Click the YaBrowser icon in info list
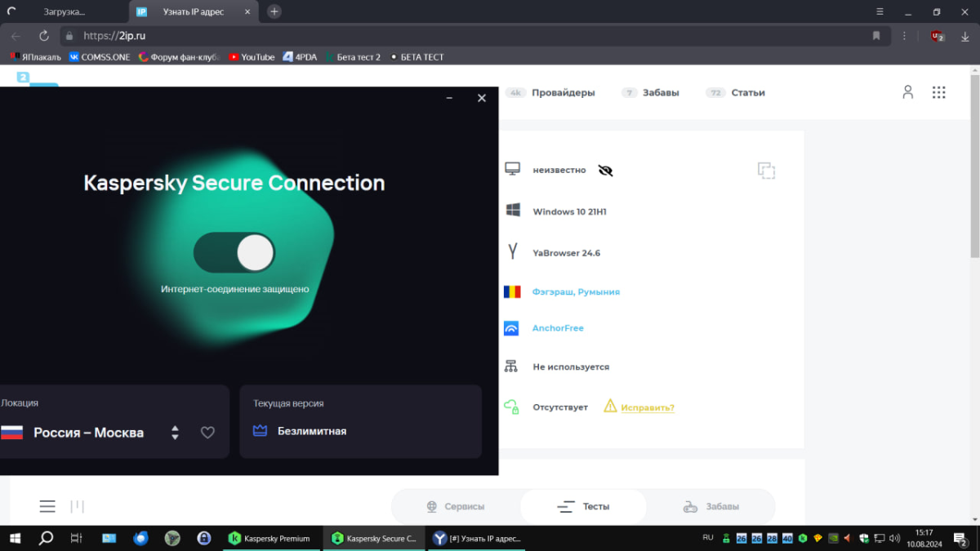 [x=513, y=252]
